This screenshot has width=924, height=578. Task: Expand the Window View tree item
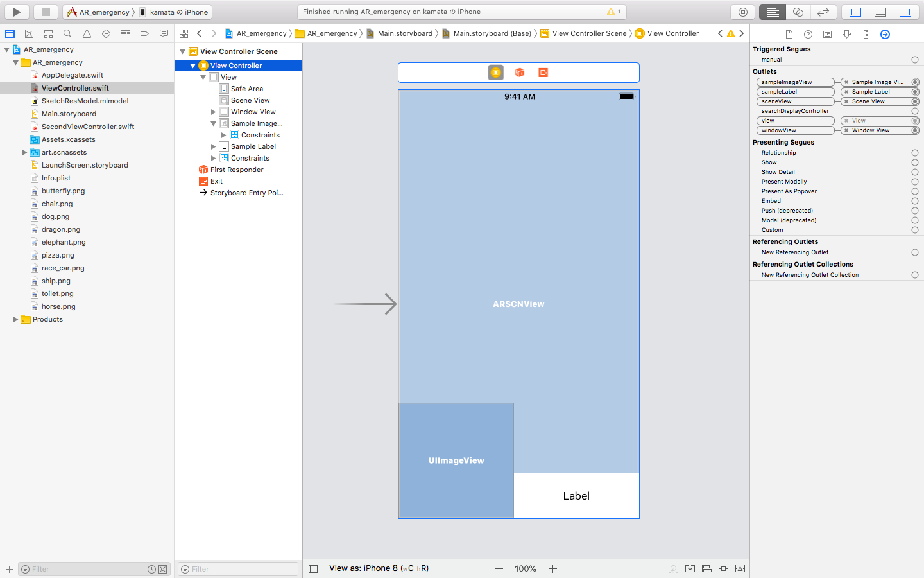coord(212,111)
